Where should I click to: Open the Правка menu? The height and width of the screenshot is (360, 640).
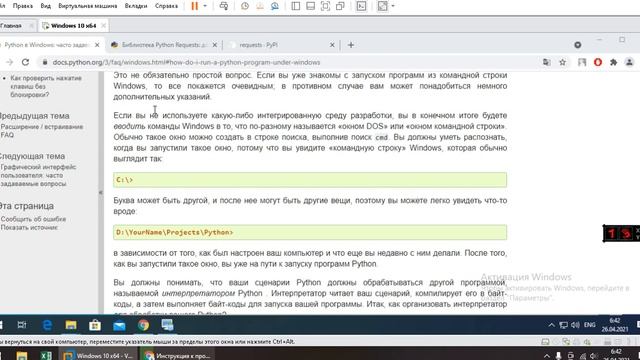pyautogui.click(x=22, y=6)
